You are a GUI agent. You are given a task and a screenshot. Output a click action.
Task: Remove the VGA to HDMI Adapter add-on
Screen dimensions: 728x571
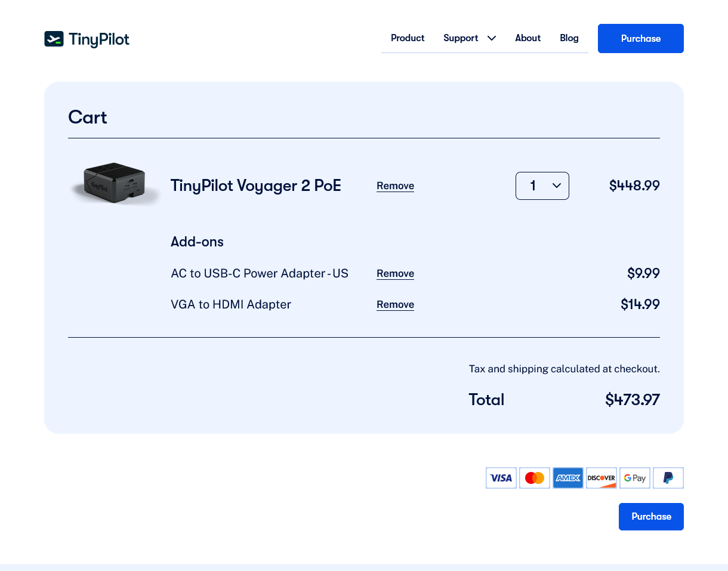[395, 305]
